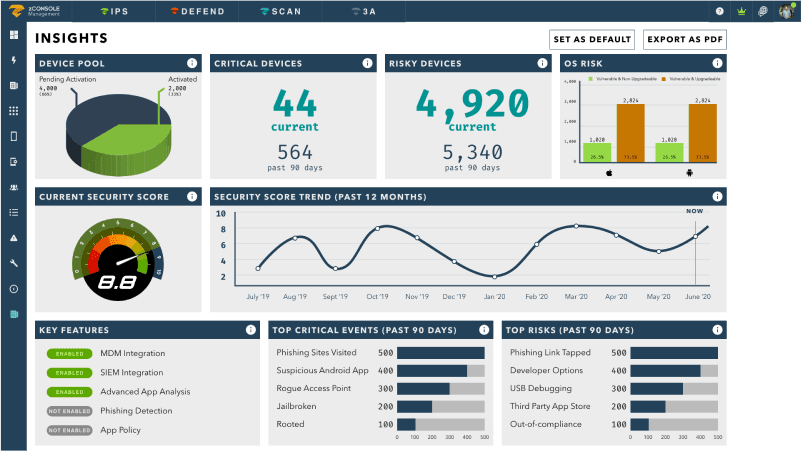Open the mobile device icon in sidebar
Image resolution: width=801 pixels, height=451 pixels.
click(14, 136)
